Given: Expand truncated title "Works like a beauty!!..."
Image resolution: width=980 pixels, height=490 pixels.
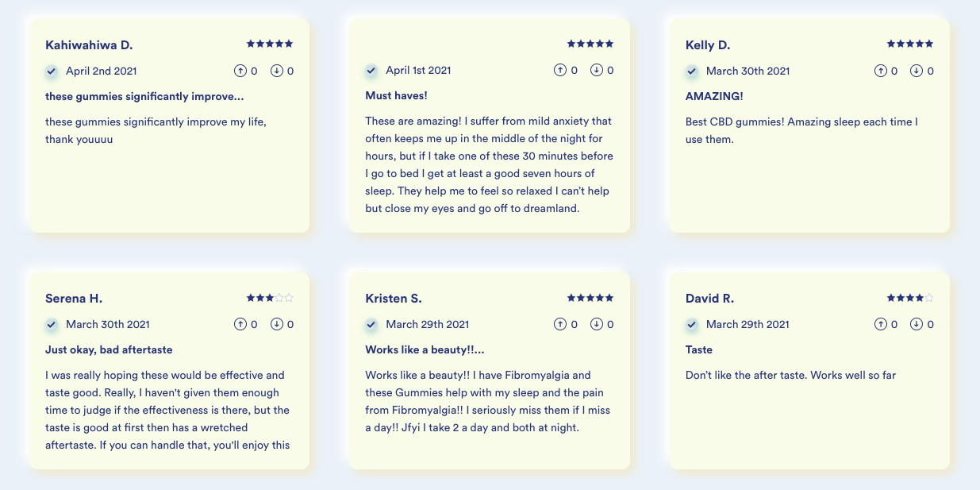Looking at the screenshot, I should click(x=425, y=349).
